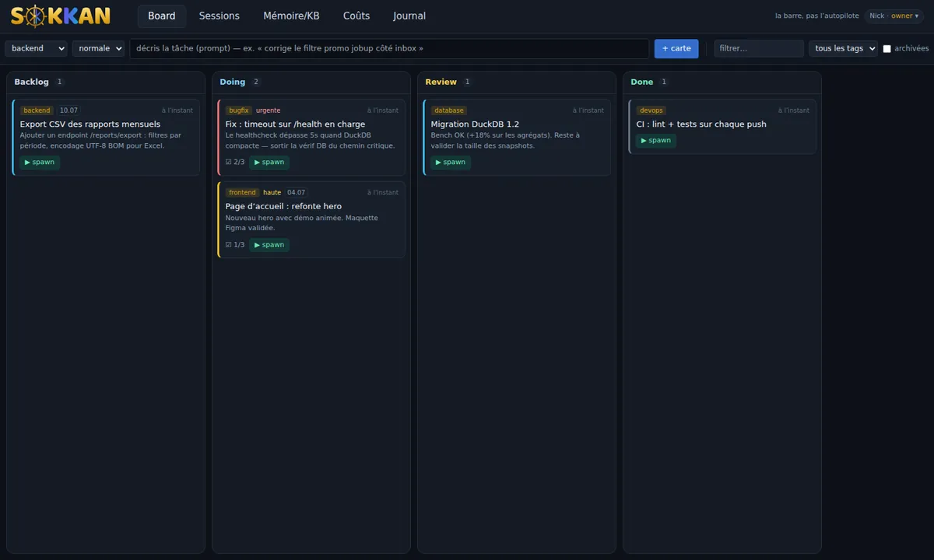The height and width of the screenshot is (560, 934).
Task: Click the devops tag chip
Action: tap(651, 110)
